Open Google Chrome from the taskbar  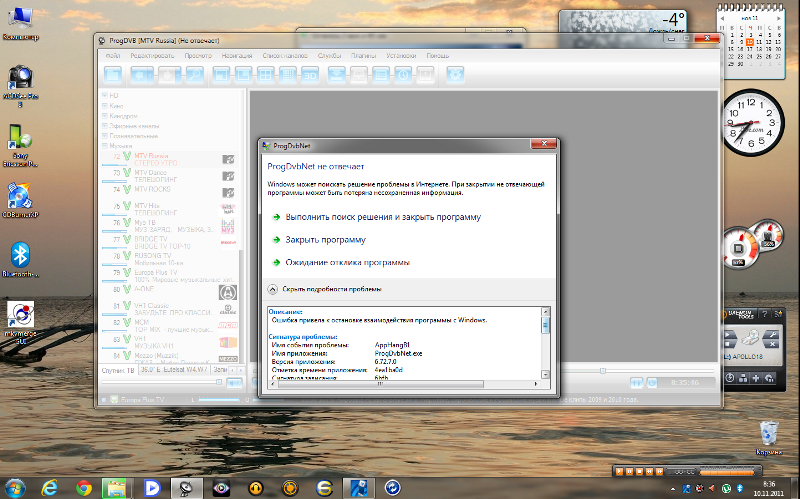84,487
